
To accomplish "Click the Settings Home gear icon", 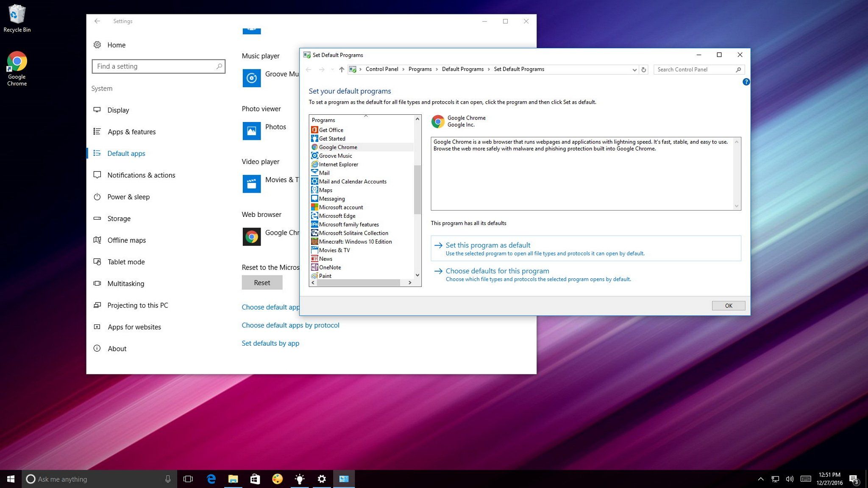I will [97, 45].
